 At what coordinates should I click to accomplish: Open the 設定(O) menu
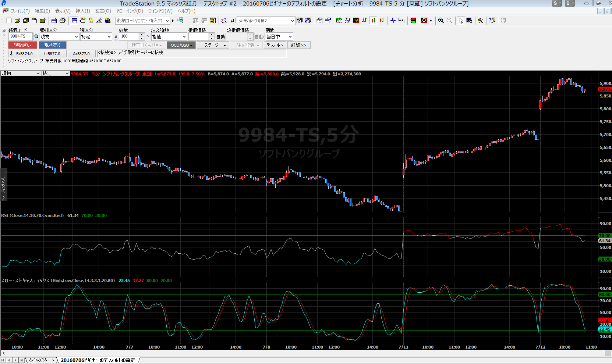(103, 11)
